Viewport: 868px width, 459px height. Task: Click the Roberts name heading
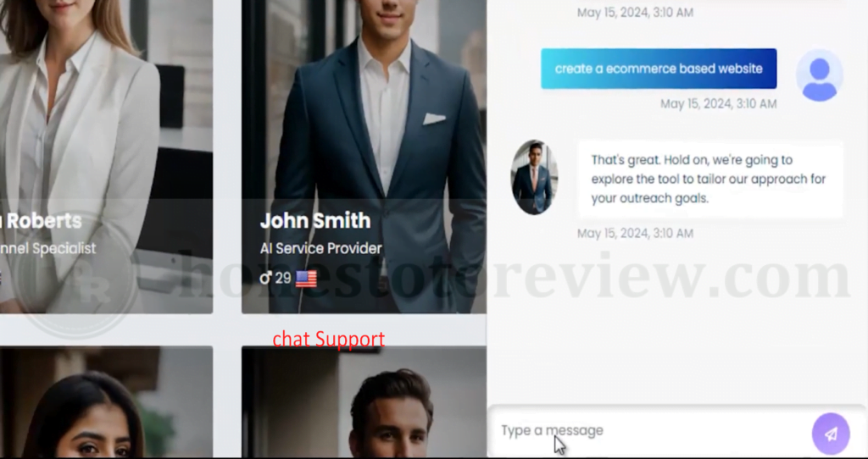pyautogui.click(x=43, y=221)
